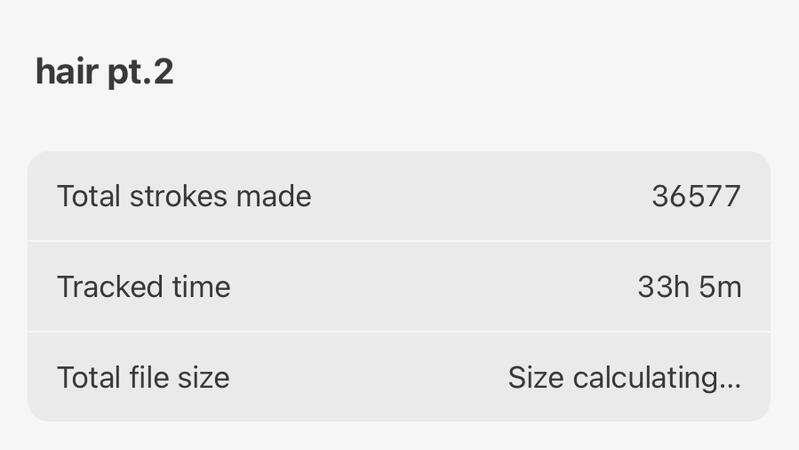The height and width of the screenshot is (450, 799).
Task: Click the "hair pt.2" artwork title
Action: tap(104, 72)
